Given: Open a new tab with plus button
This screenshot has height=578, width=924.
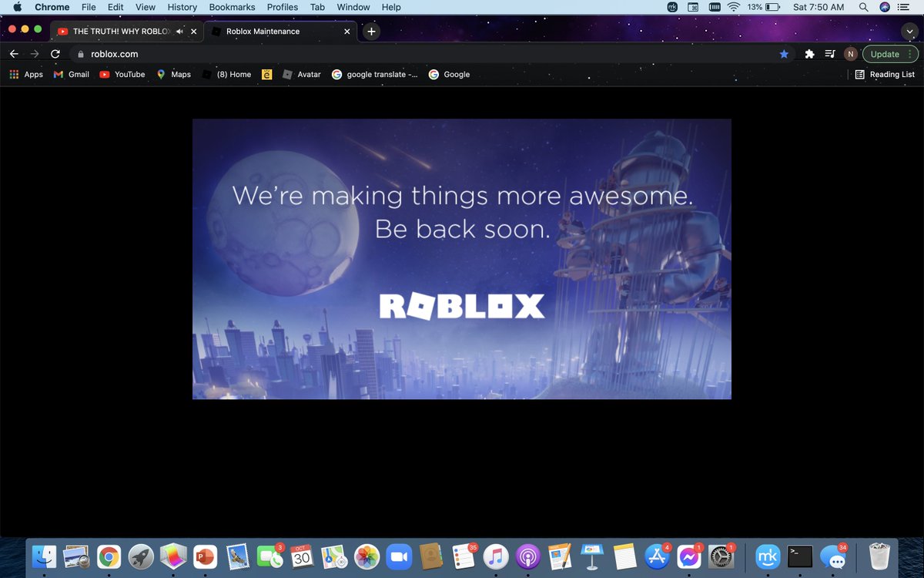Looking at the screenshot, I should [371, 32].
